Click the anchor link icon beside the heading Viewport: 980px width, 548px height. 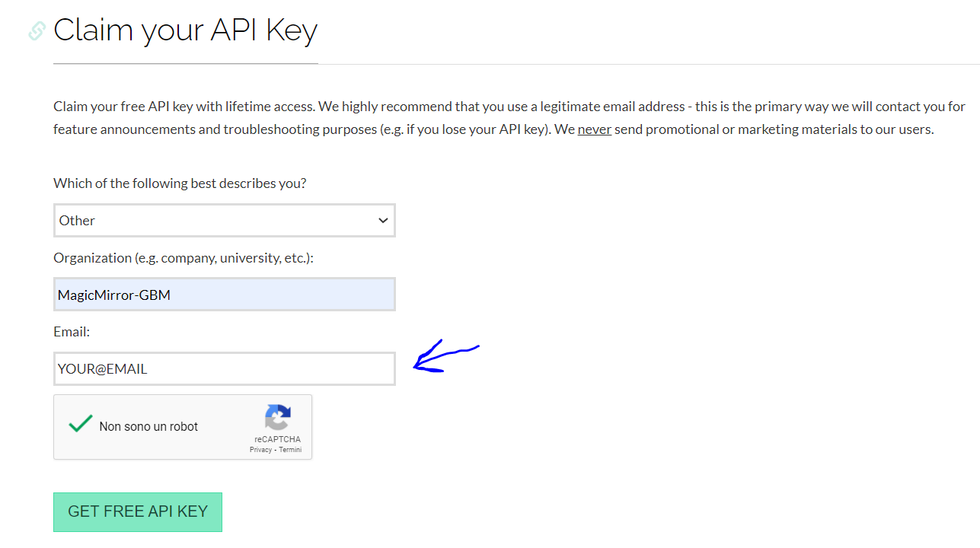coord(37,30)
